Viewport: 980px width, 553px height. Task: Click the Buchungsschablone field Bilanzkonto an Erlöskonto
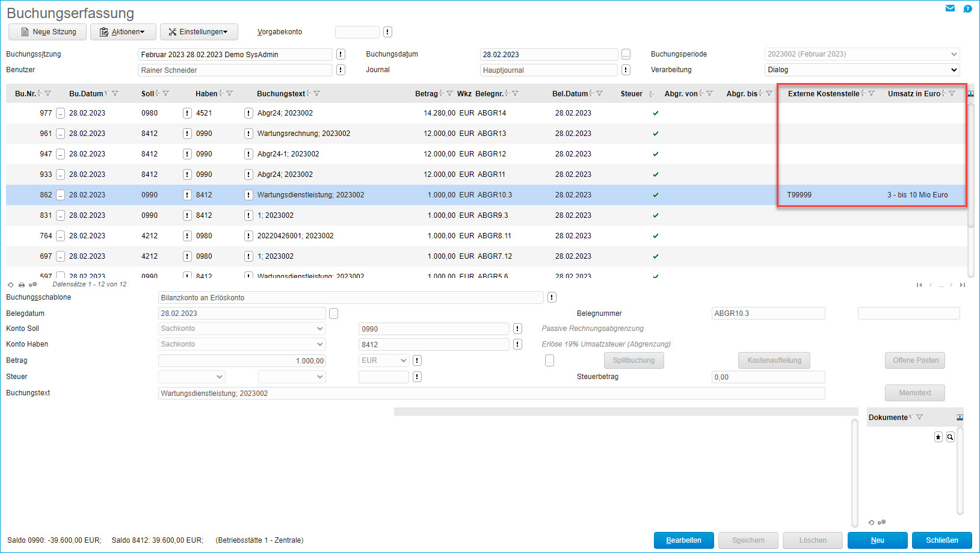pyautogui.click(x=351, y=297)
